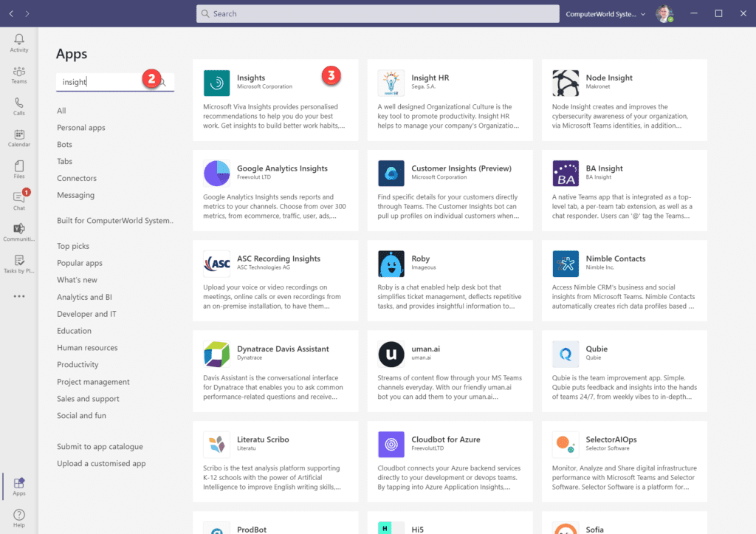Image resolution: width=756 pixels, height=534 pixels.
Task: Go back with the left arrow
Action: (11, 13)
